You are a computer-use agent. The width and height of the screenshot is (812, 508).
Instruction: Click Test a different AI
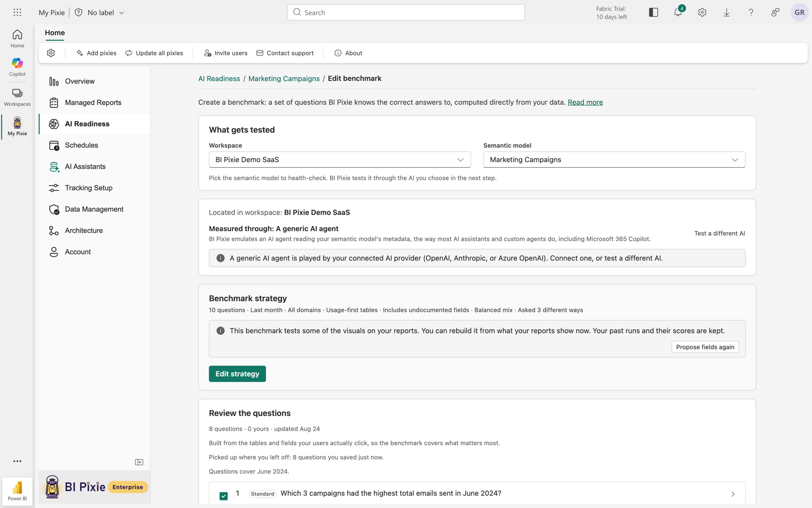pos(720,233)
